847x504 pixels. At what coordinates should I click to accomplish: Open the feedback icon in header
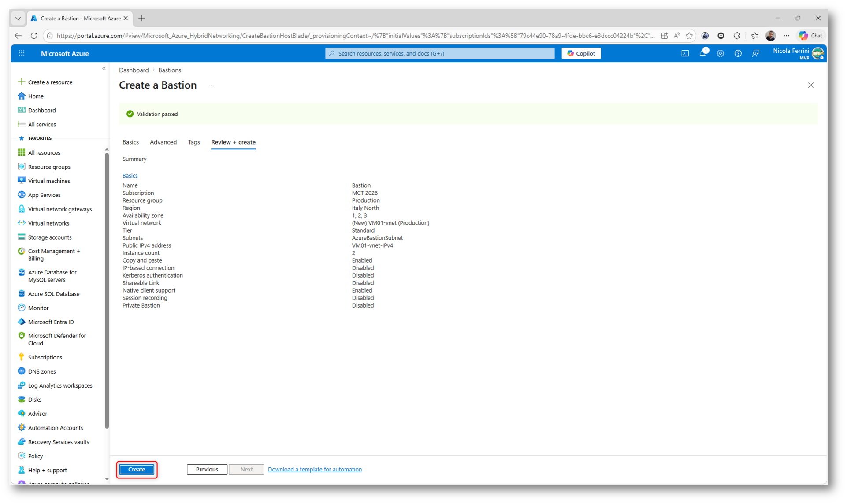(x=756, y=53)
